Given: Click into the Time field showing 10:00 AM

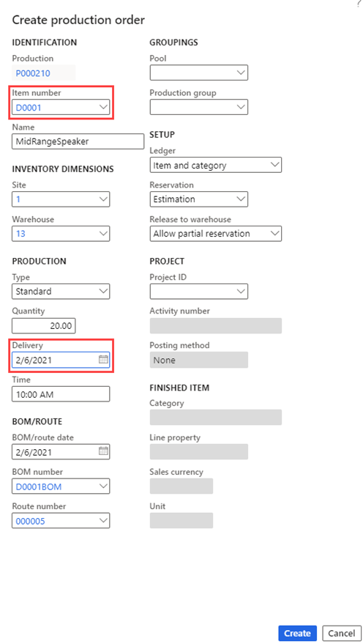Looking at the screenshot, I should click(x=61, y=394).
